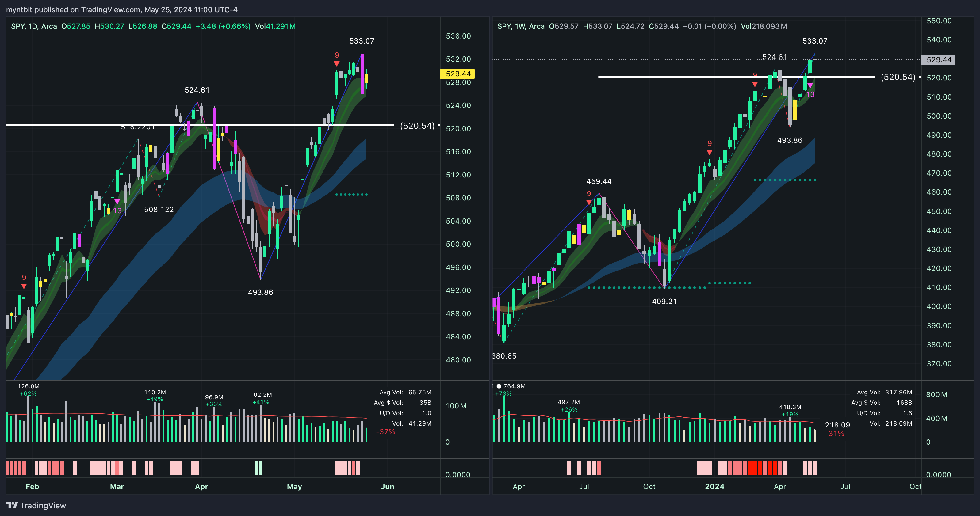The width and height of the screenshot is (980, 516).
Task: Click the 524.61 pivot label on daily chart
Action: click(x=197, y=90)
